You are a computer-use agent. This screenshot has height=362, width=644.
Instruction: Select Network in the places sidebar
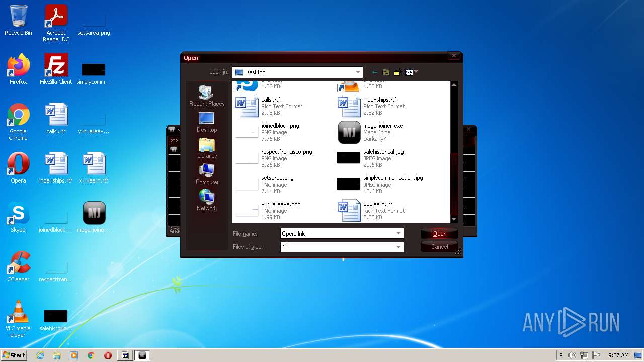(207, 201)
